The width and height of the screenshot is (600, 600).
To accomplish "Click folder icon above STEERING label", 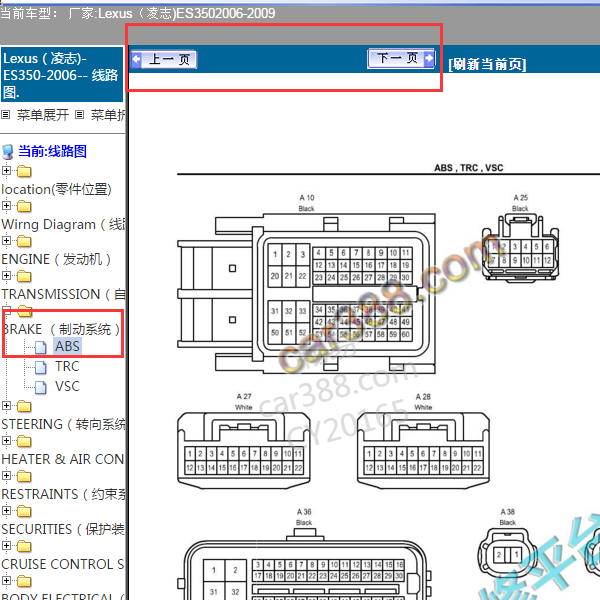I will click(x=24, y=406).
